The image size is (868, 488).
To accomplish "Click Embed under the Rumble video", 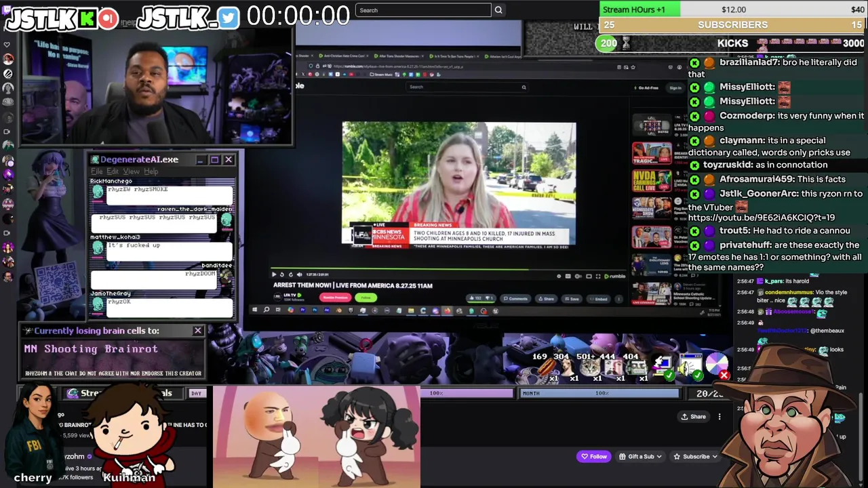I will (599, 298).
